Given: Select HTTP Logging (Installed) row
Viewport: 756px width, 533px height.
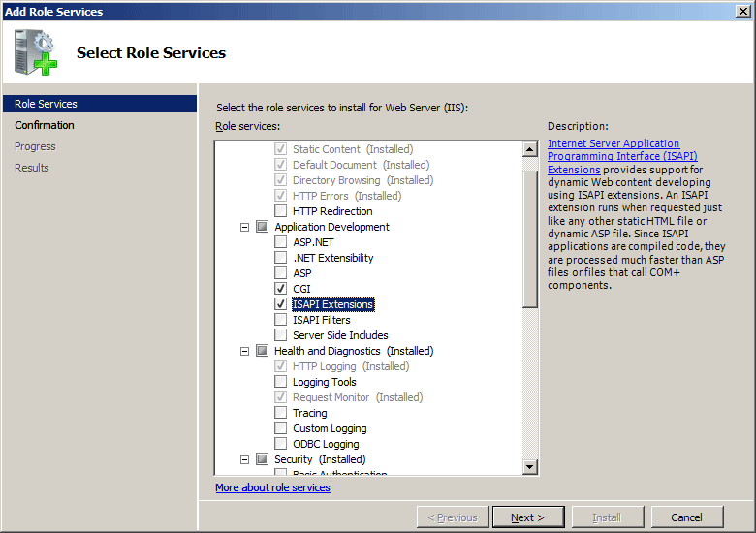Looking at the screenshot, I should (351, 366).
